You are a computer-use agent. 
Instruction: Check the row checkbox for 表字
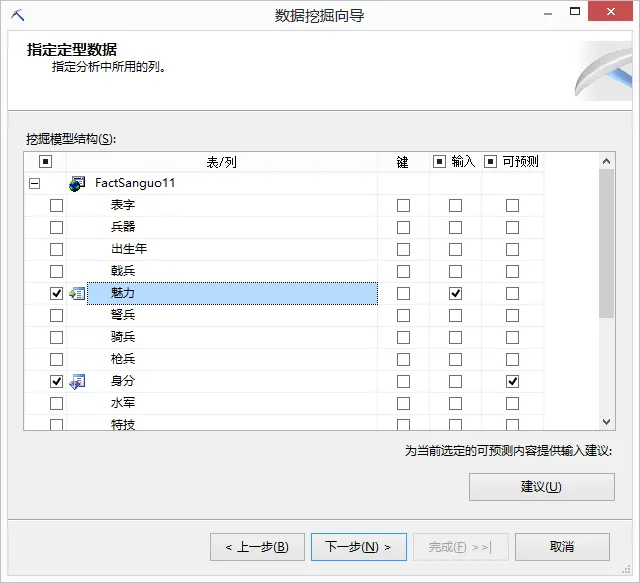pos(56,205)
